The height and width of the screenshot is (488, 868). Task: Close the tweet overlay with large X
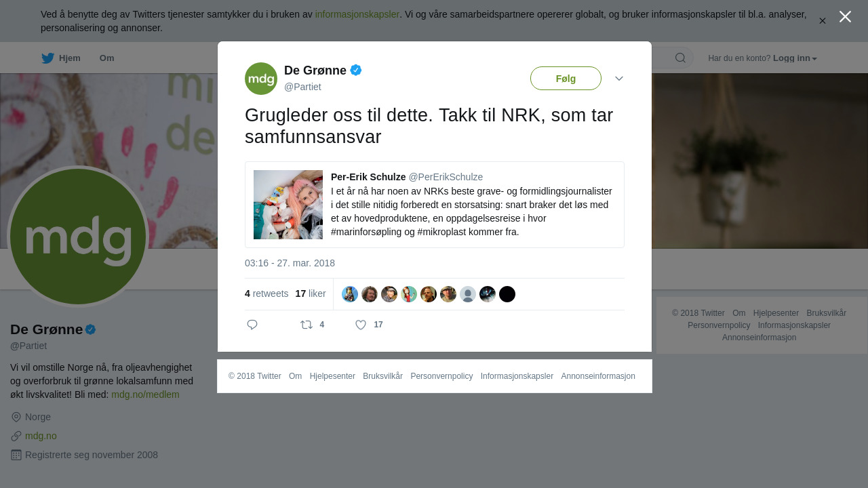click(845, 17)
